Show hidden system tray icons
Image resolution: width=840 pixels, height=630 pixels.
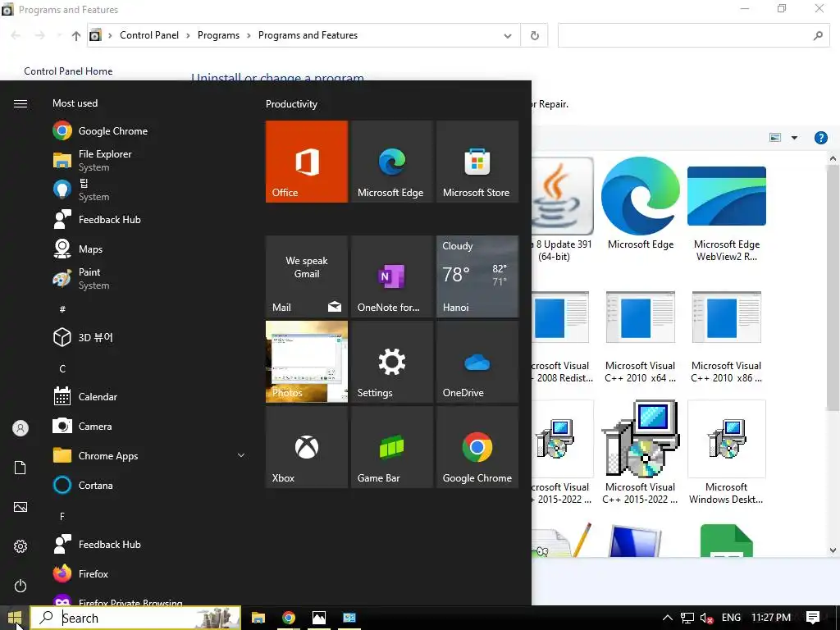[668, 618]
